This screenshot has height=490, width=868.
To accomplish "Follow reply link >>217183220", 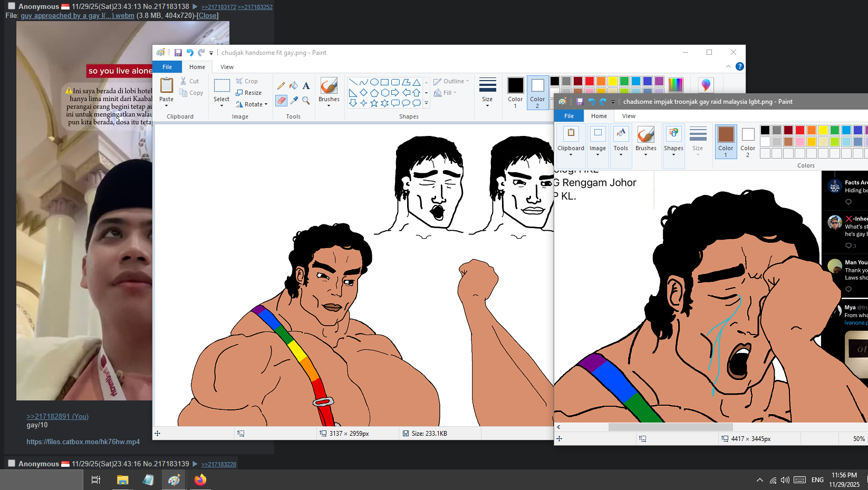I will click(x=219, y=464).
